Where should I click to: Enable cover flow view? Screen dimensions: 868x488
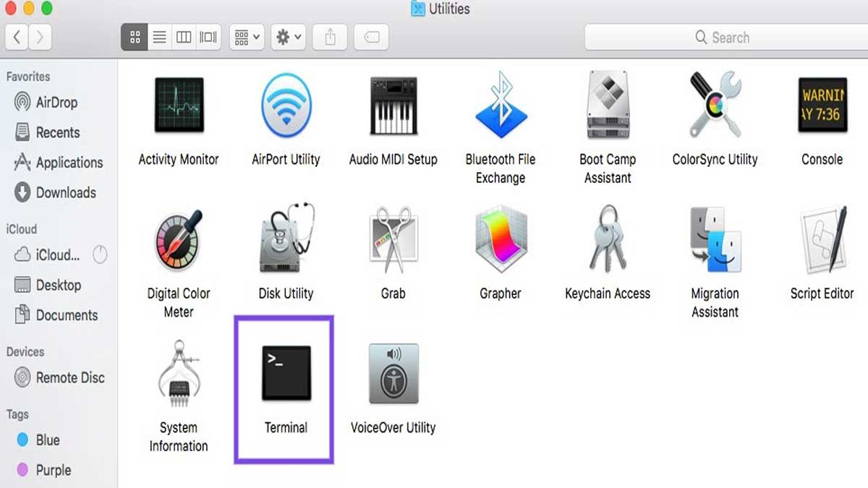[206, 37]
